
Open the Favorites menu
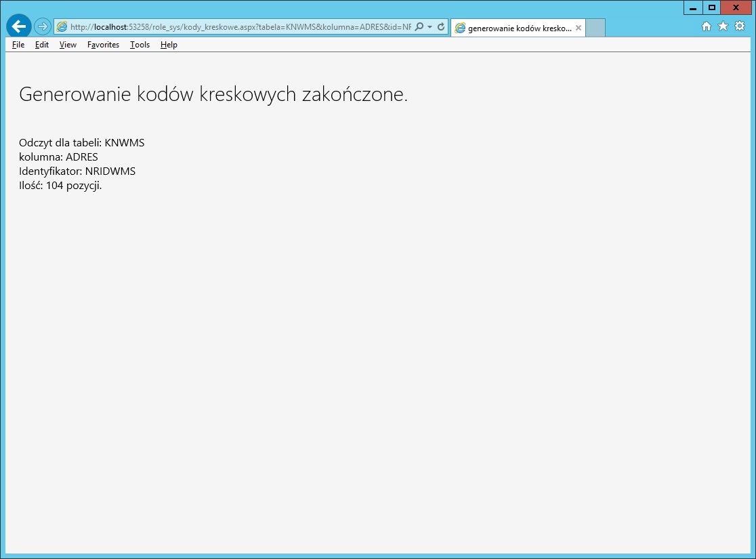pos(103,45)
